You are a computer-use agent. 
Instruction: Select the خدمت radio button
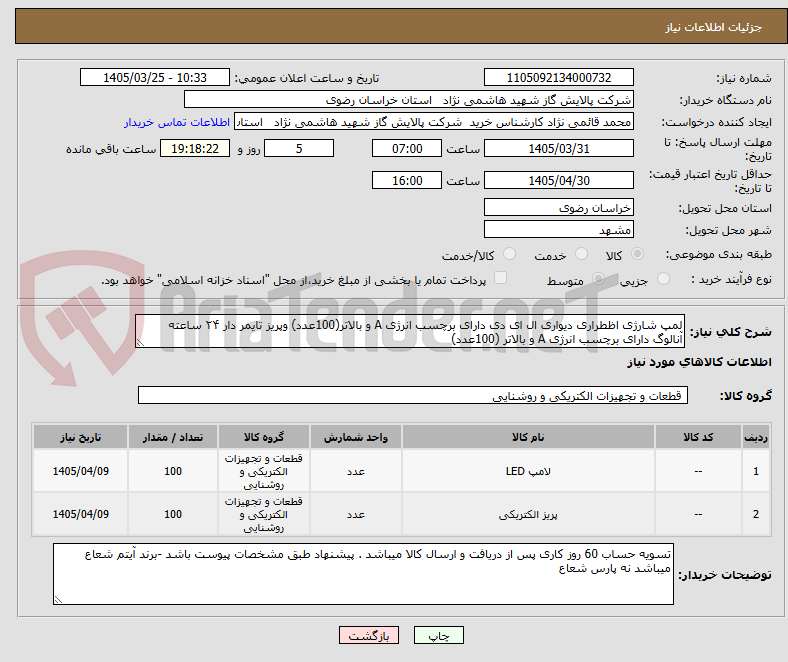(581, 254)
